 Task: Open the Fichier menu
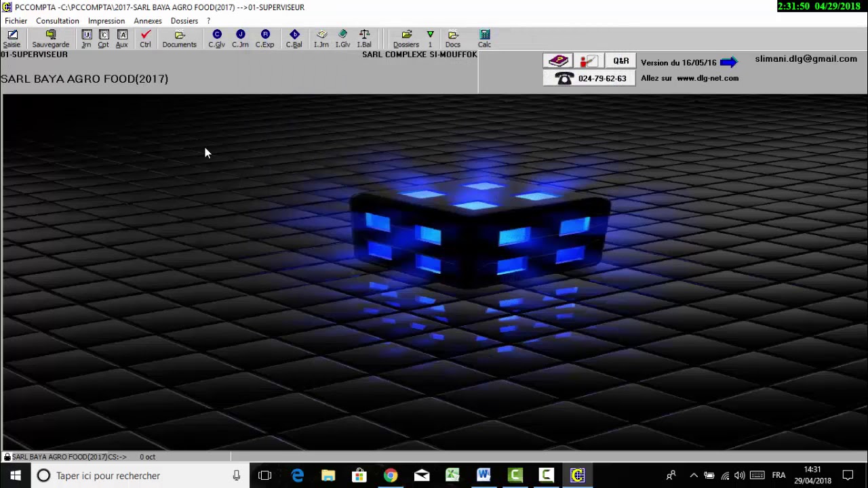point(16,21)
